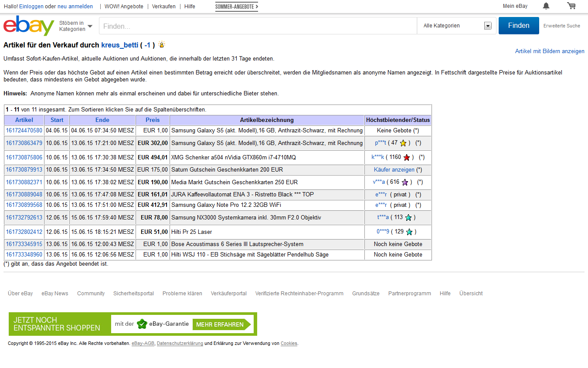Open the Alle Kategorien dropdown
588x368 pixels.
point(457,26)
